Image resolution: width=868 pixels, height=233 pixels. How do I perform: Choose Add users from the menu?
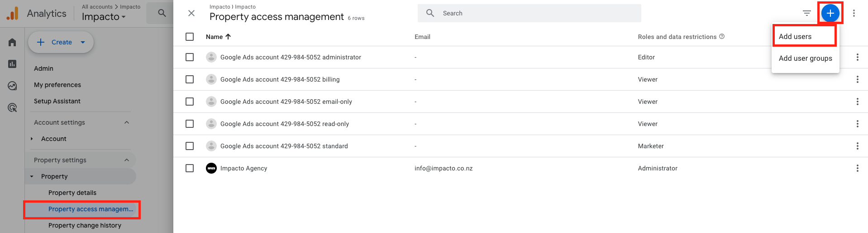(795, 36)
